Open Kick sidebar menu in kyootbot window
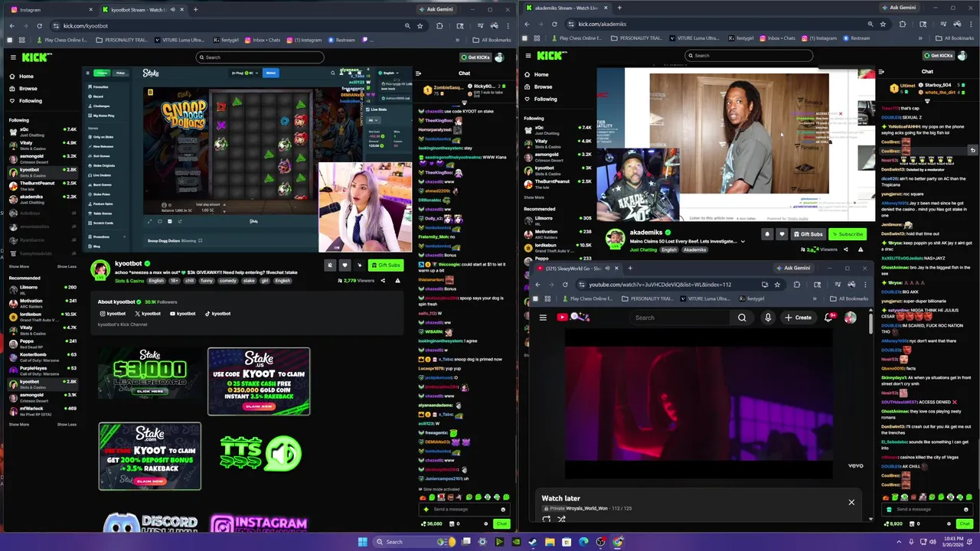 click(x=13, y=57)
